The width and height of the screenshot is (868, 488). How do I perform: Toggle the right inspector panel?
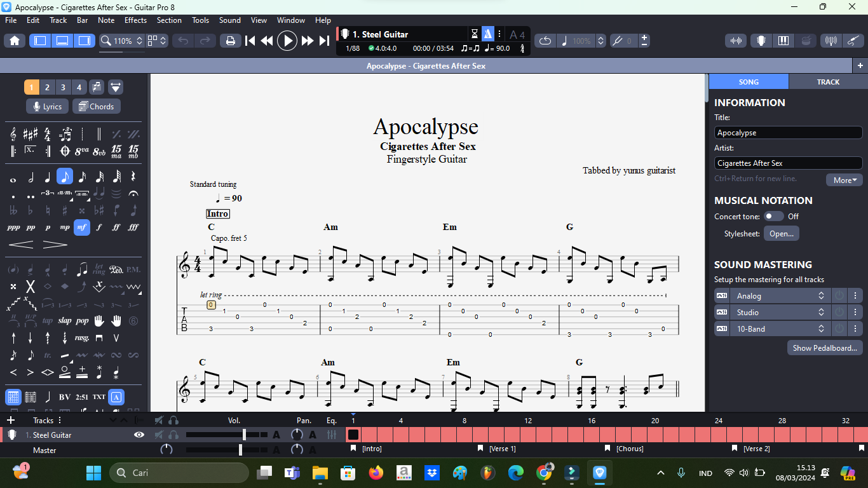click(x=84, y=41)
